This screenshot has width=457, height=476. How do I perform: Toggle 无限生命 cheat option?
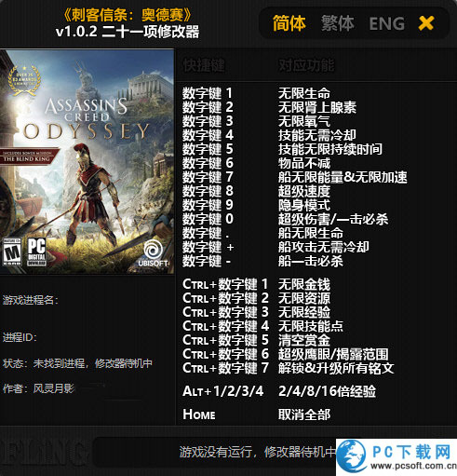[304, 93]
